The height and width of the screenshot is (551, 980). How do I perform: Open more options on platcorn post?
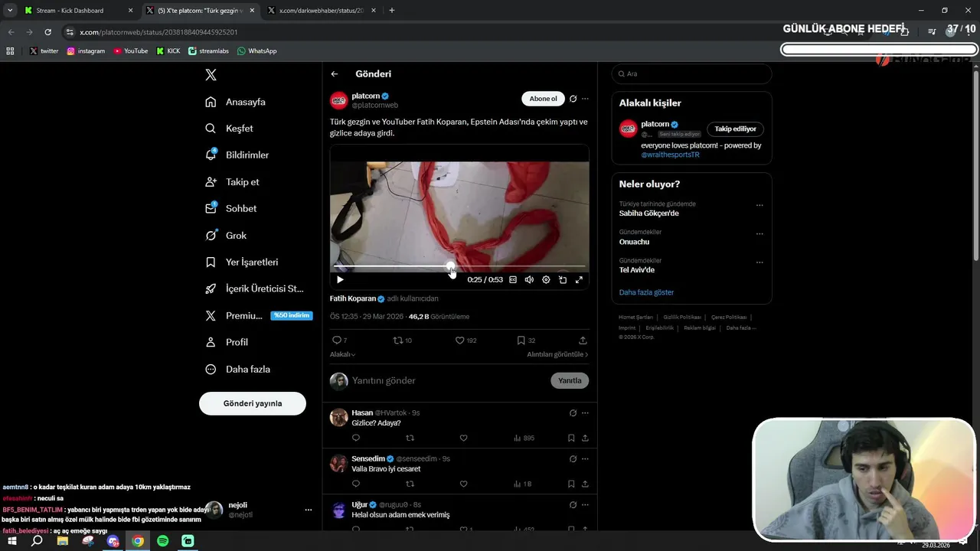(x=585, y=99)
